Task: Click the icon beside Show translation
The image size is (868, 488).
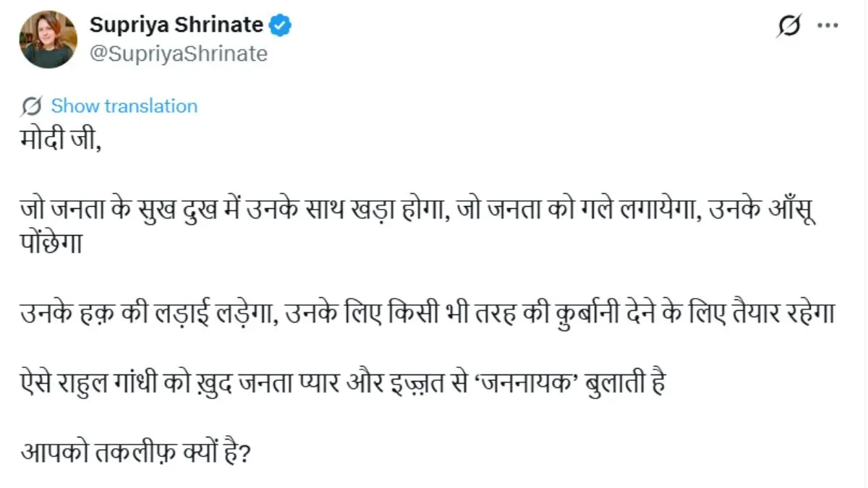Action: tap(32, 106)
